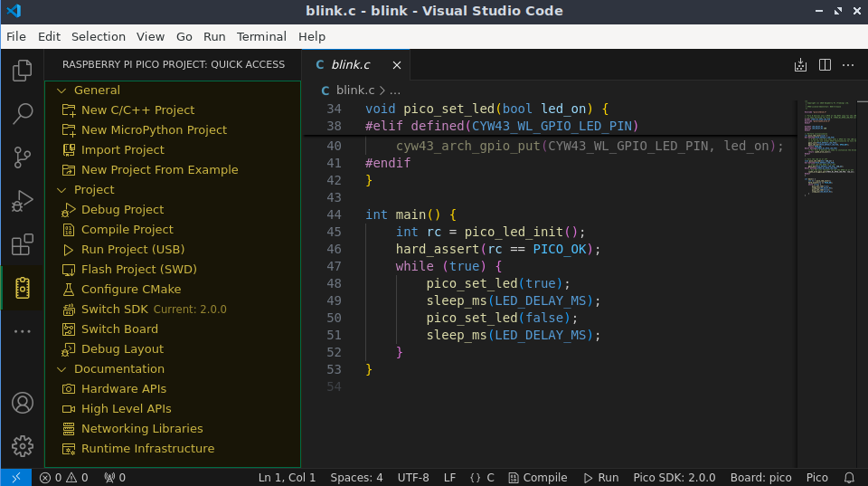This screenshot has width=868, height=486.
Task: Open the Selection menu
Action: coord(98,36)
